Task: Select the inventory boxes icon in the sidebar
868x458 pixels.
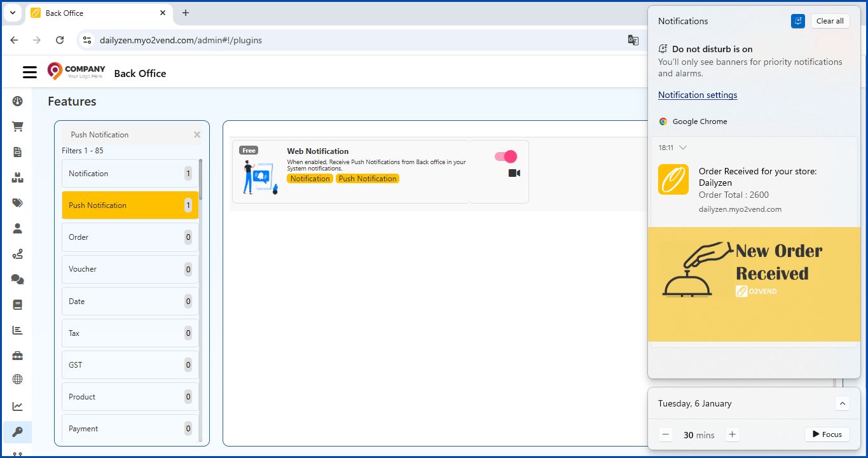Action: click(x=17, y=177)
